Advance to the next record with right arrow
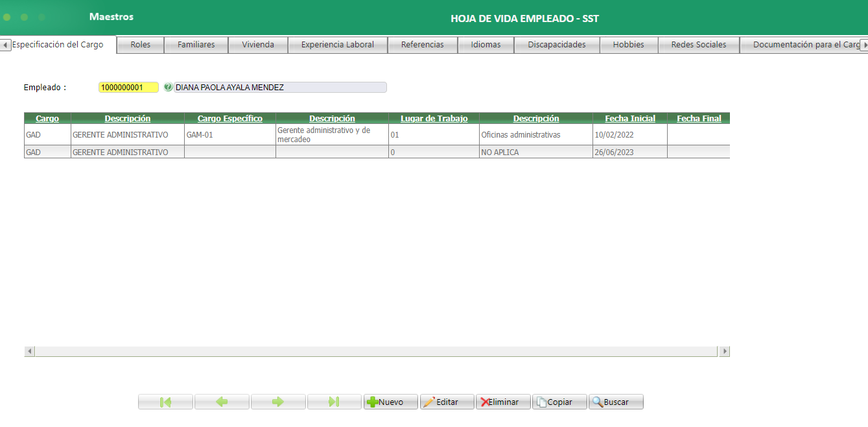Viewport: 868px width, 427px height. (277, 401)
